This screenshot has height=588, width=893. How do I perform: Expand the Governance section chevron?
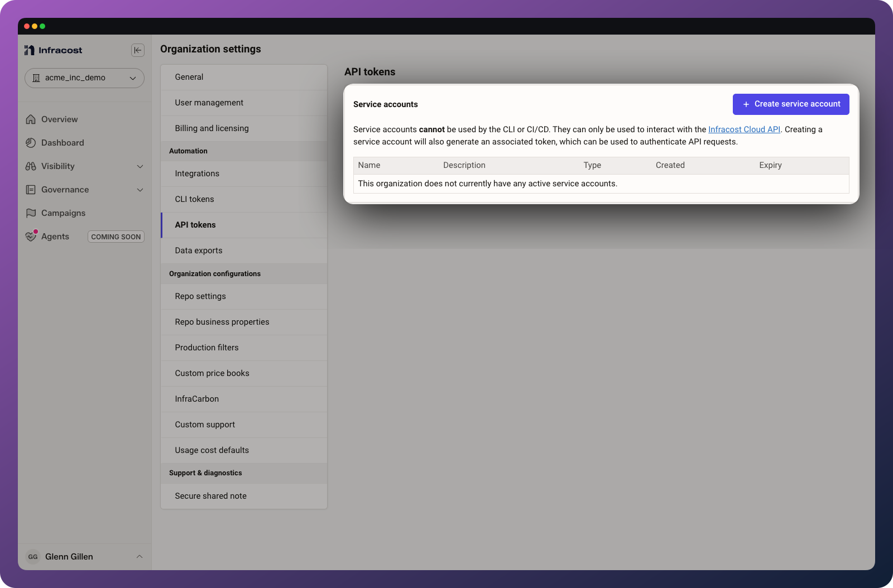click(x=140, y=190)
